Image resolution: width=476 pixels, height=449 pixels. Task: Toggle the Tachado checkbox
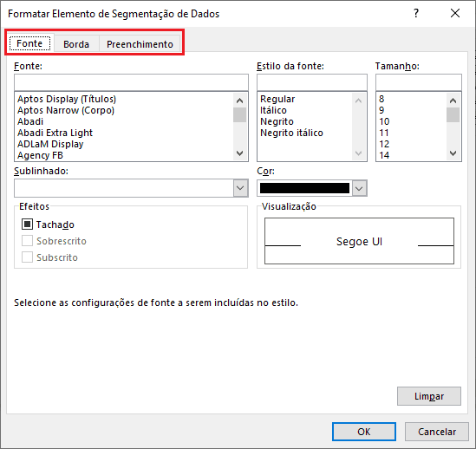(27, 224)
